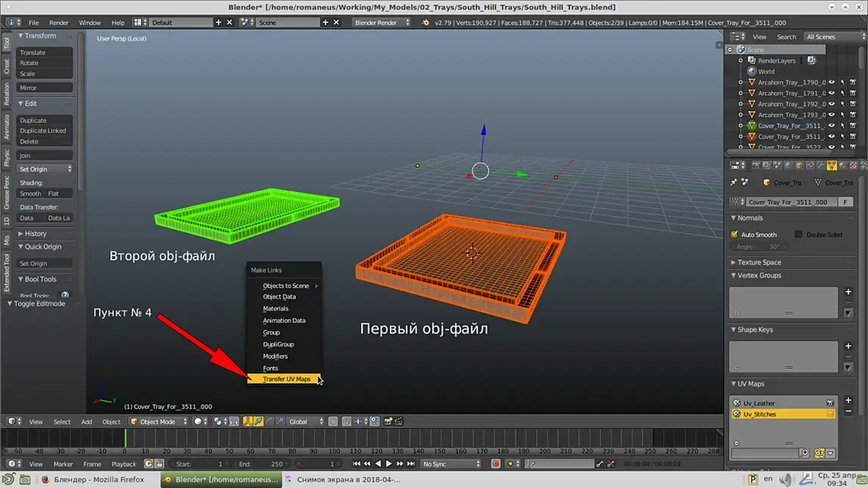Play the animation forward
The width and height of the screenshot is (868, 488).
point(388,464)
